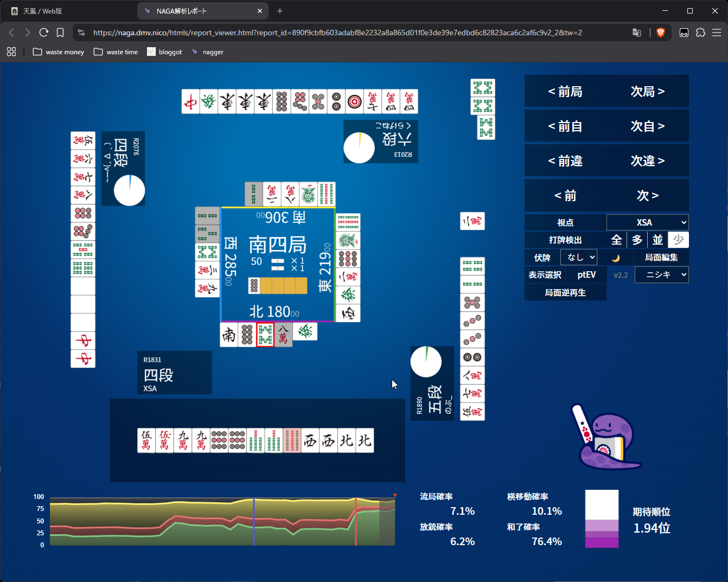Click the dora indicator tile in the center panel
Viewport: 728px width, 582px height.
(254, 285)
